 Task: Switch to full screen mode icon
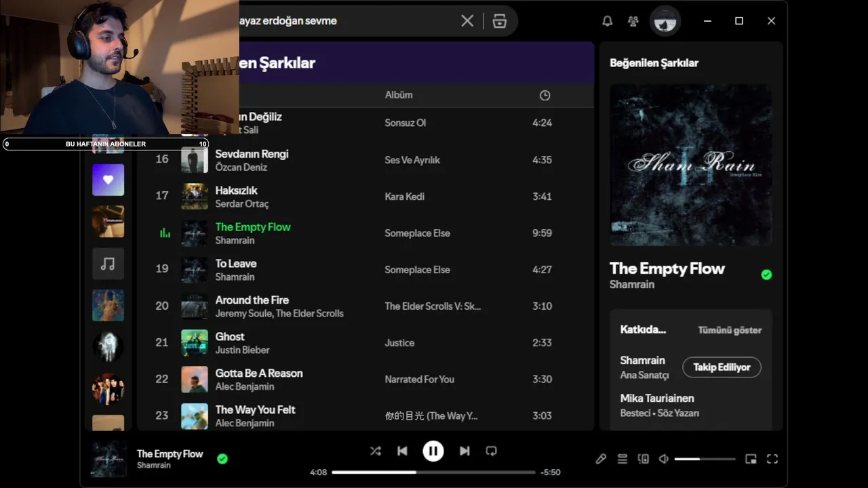[772, 459]
